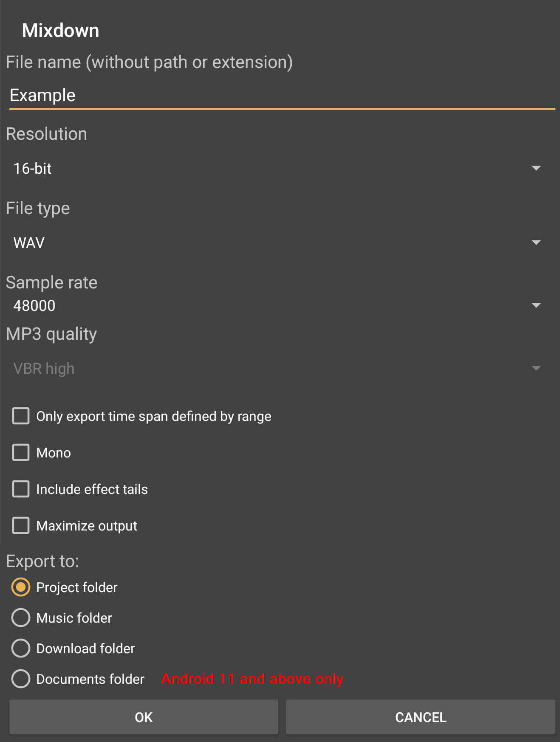Click the Android 11 and above only note
560x742 pixels.
point(252,679)
